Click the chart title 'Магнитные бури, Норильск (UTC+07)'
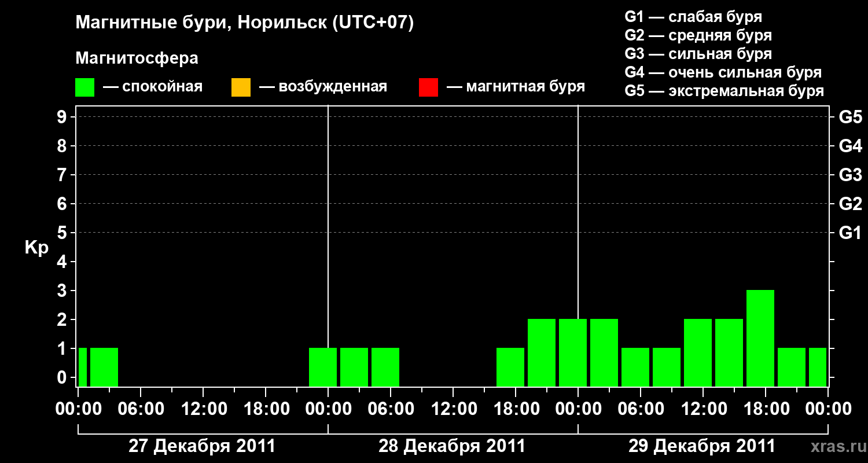This screenshot has width=868, height=463. tap(245, 23)
